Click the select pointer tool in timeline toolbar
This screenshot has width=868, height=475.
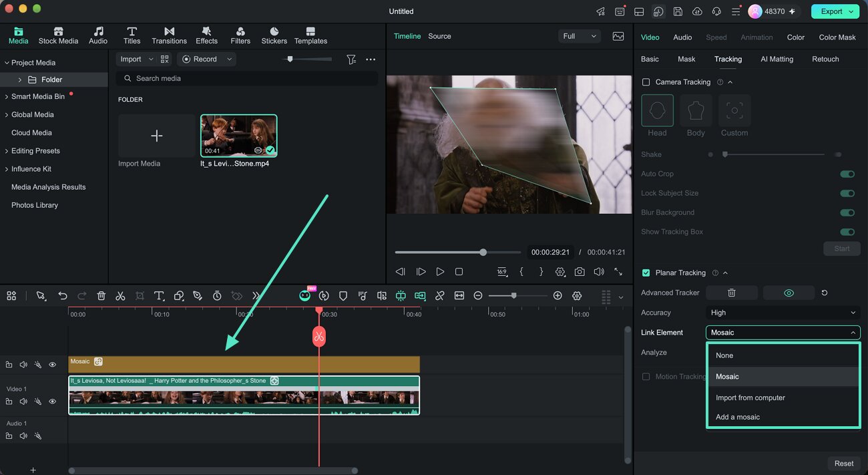tap(41, 295)
